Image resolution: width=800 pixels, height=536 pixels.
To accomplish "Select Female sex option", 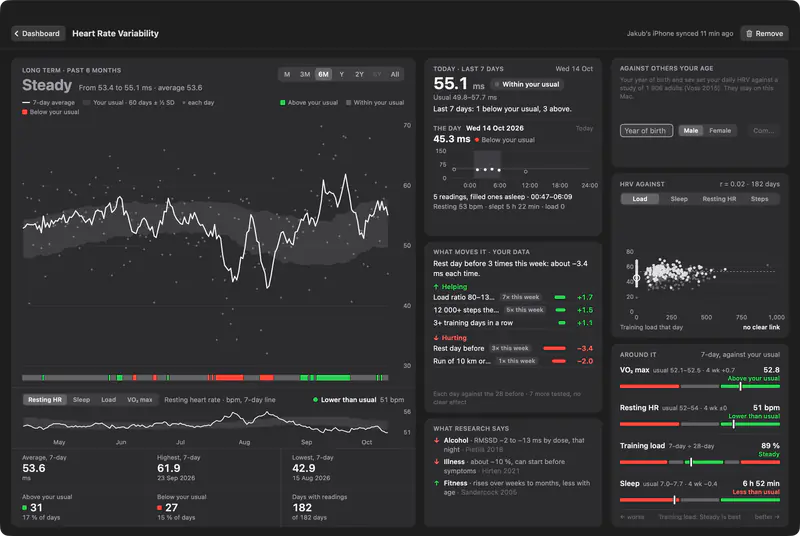I will coord(720,131).
